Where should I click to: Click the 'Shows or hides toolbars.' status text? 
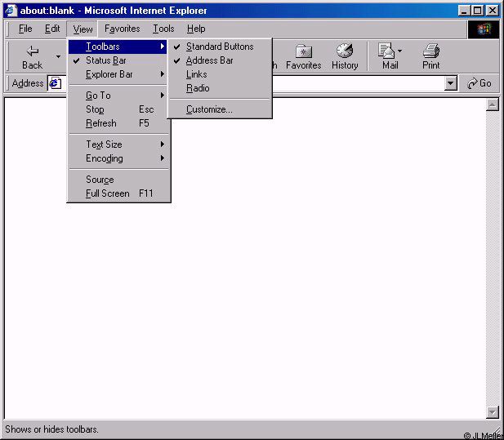[51, 429]
